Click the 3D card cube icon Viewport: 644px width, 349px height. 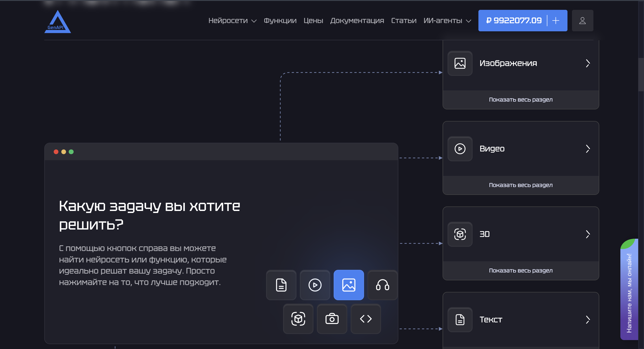point(460,234)
